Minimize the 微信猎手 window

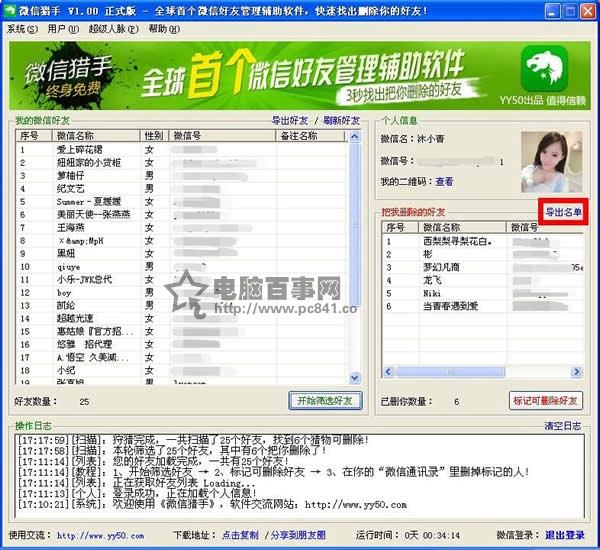point(552,11)
